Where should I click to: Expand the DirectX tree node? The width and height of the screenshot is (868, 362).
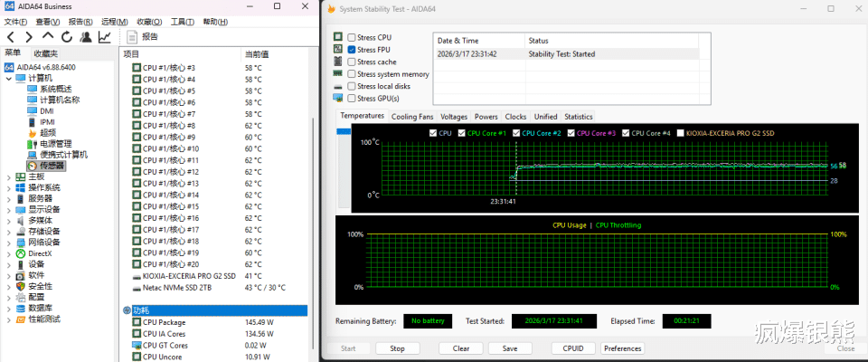[8, 253]
